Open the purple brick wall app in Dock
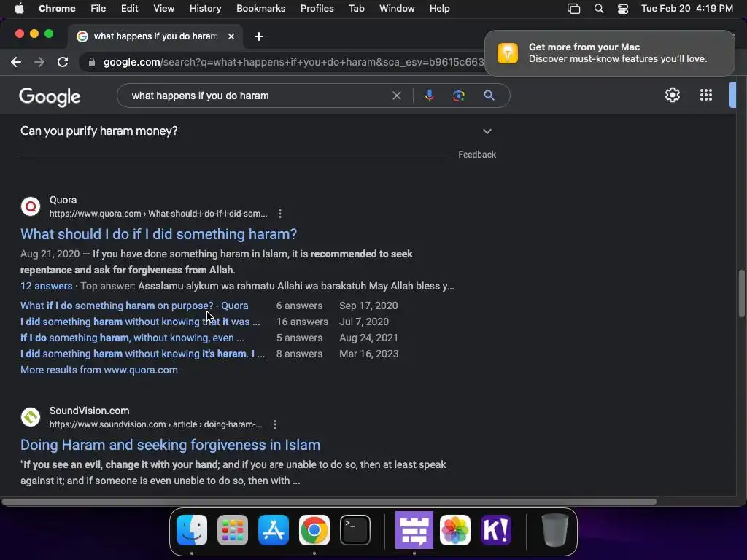This screenshot has height=560, width=747. click(414, 530)
